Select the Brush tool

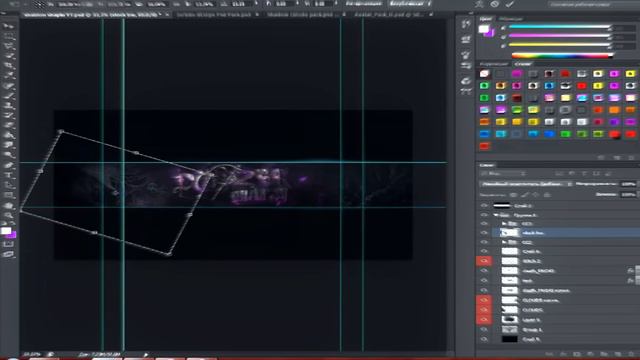click(9, 96)
